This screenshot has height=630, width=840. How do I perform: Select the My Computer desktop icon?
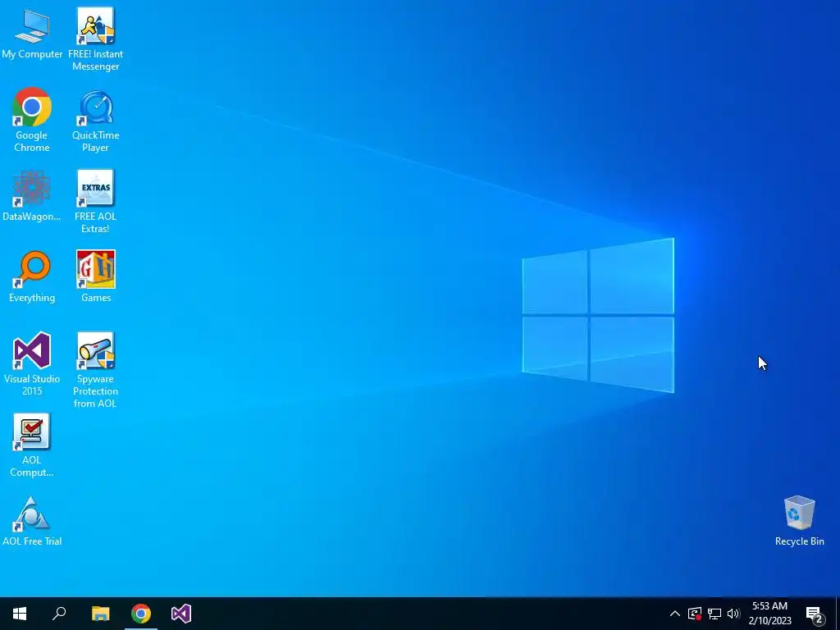point(32,33)
